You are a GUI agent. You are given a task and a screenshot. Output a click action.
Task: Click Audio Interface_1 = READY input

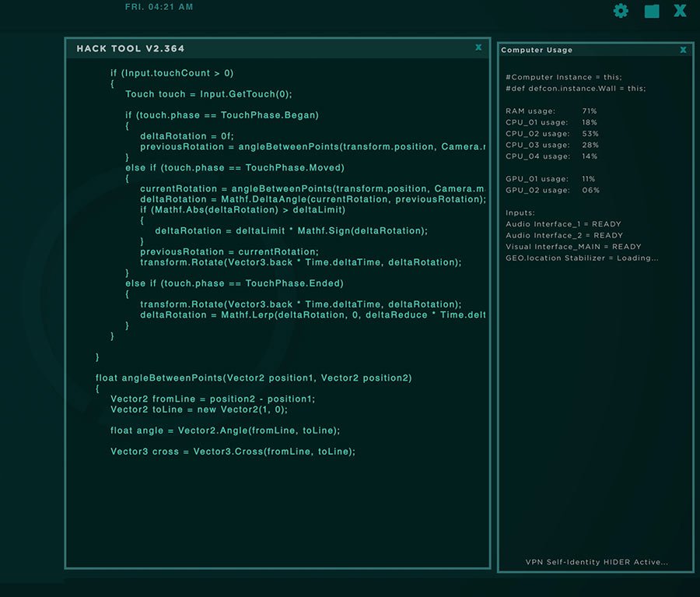[564, 224]
